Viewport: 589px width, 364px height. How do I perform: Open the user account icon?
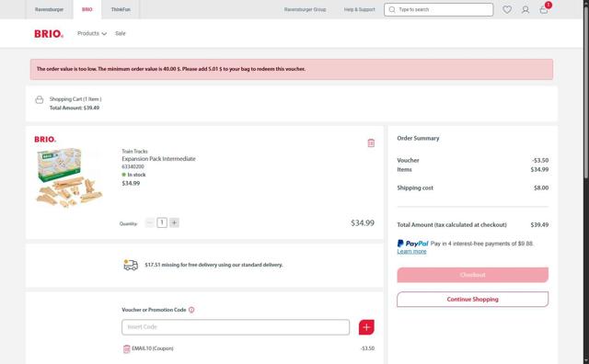point(525,10)
